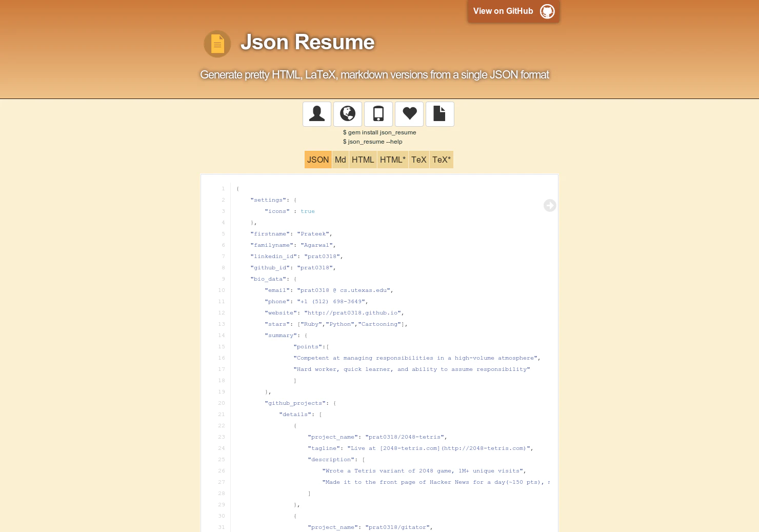Open the HTML* tab
Screen dimensions: 759x532
pyautogui.click(x=392, y=160)
